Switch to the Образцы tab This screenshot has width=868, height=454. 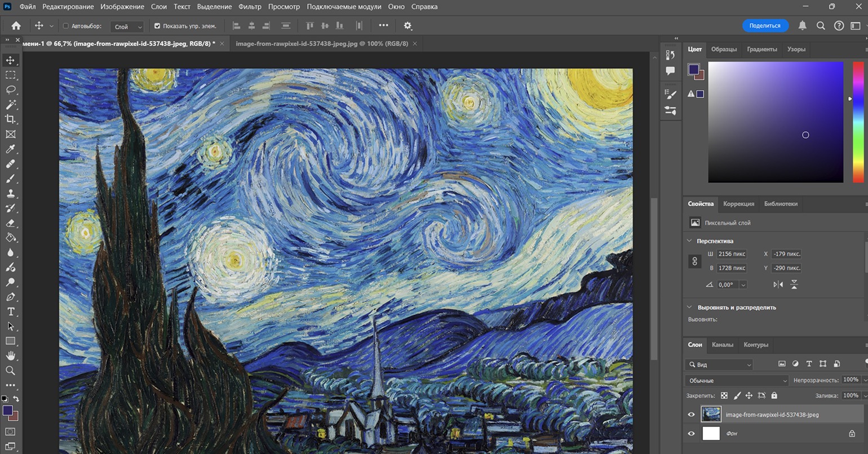point(724,49)
